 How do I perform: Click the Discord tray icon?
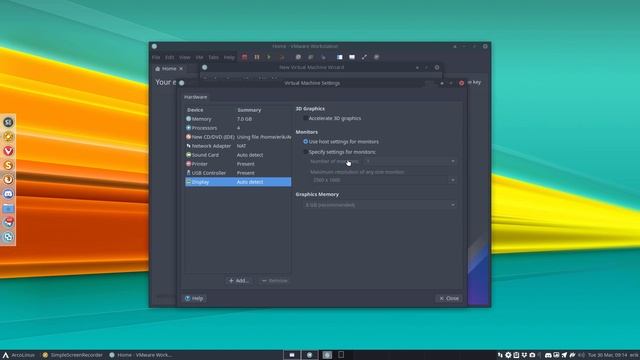pyautogui.click(x=548, y=355)
